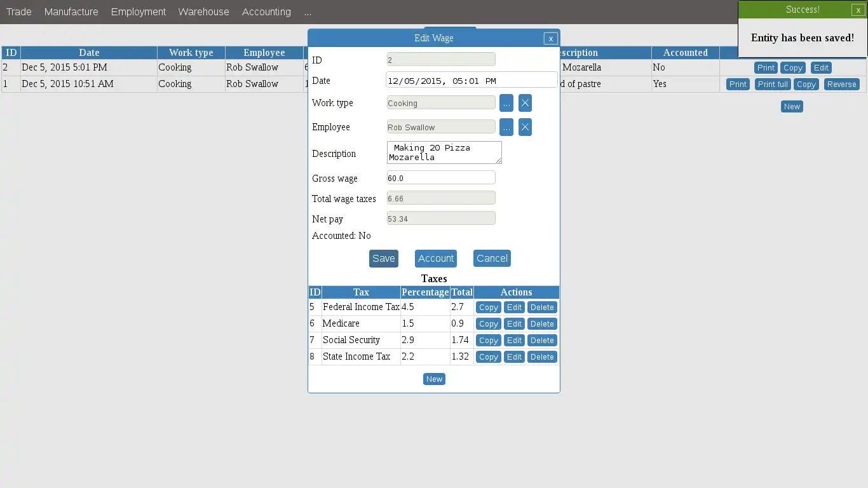Click the Gross wage input field
The height and width of the screenshot is (488, 868).
(441, 178)
